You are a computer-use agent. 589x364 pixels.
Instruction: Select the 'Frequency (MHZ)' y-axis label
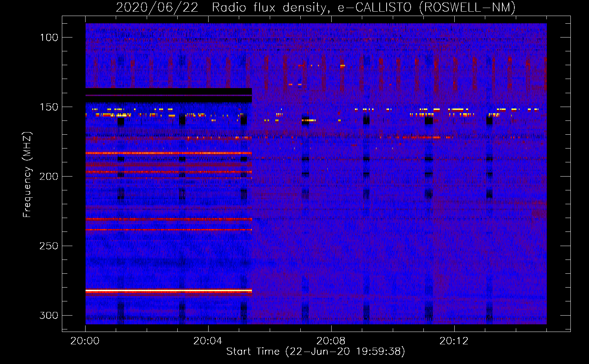27,174
